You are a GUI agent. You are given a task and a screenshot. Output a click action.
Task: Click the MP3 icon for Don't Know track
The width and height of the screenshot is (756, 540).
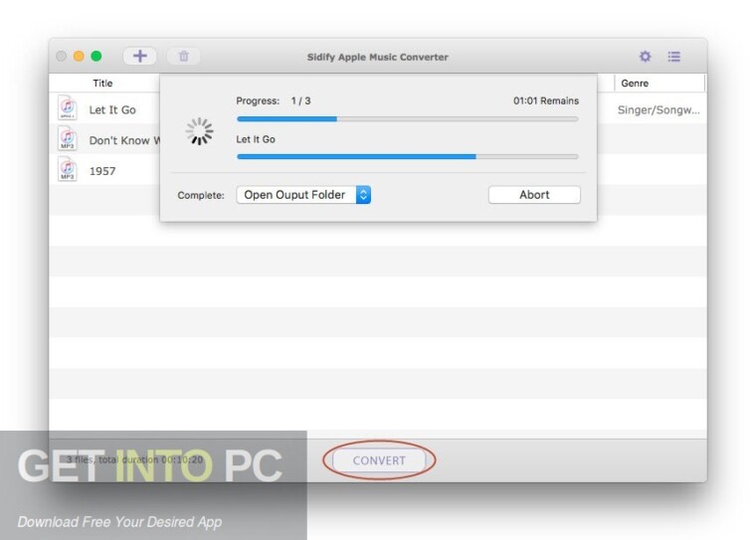(68, 138)
